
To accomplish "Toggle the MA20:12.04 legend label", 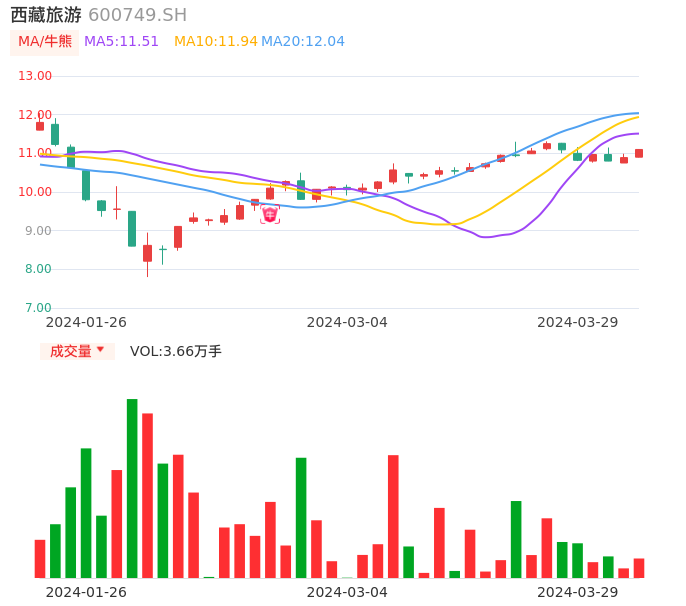I will tap(303, 42).
